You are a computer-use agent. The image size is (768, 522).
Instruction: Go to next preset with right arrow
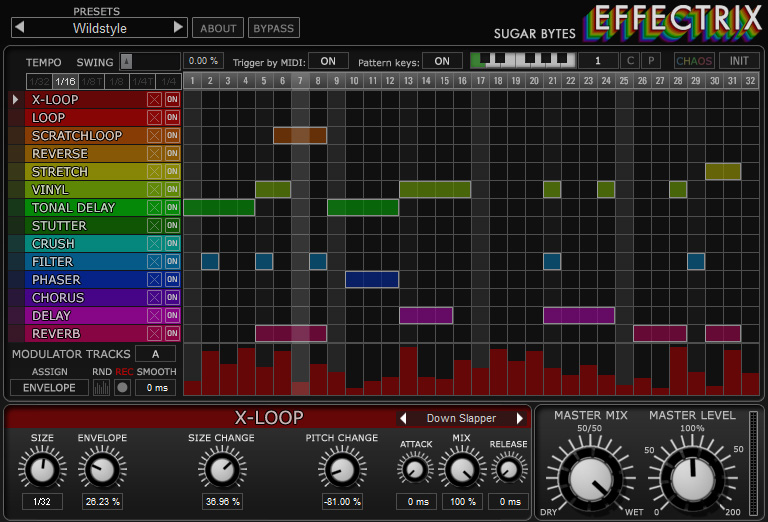click(179, 28)
